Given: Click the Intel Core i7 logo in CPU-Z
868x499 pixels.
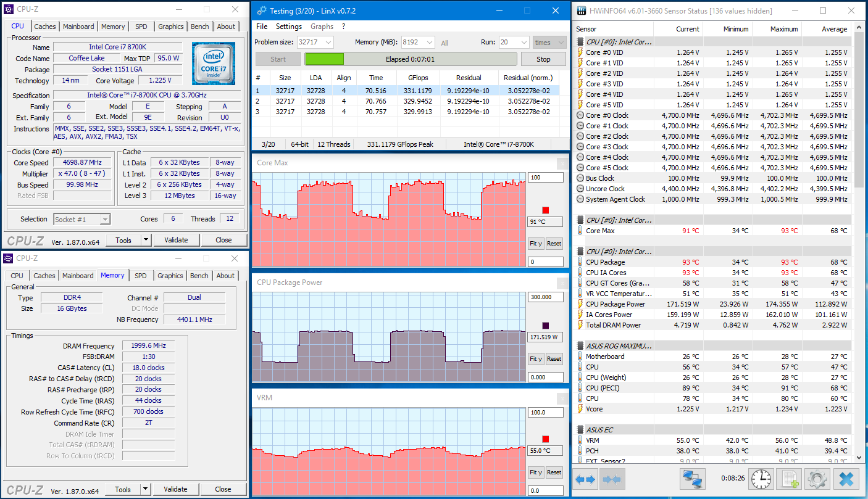Looking at the screenshot, I should [x=213, y=64].
